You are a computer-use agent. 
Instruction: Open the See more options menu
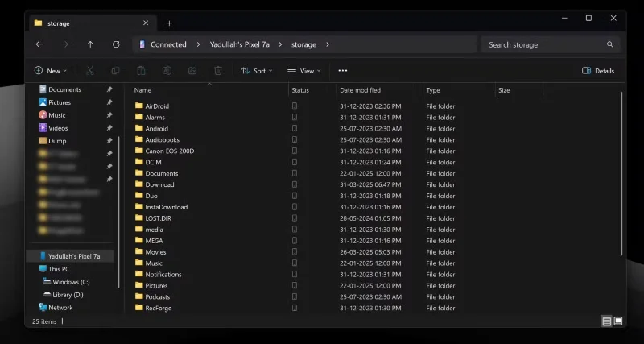(x=343, y=71)
